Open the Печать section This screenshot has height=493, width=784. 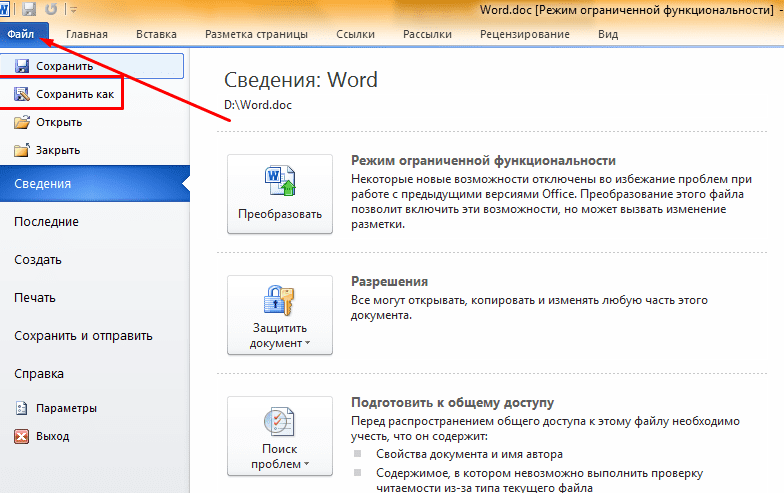click(35, 298)
